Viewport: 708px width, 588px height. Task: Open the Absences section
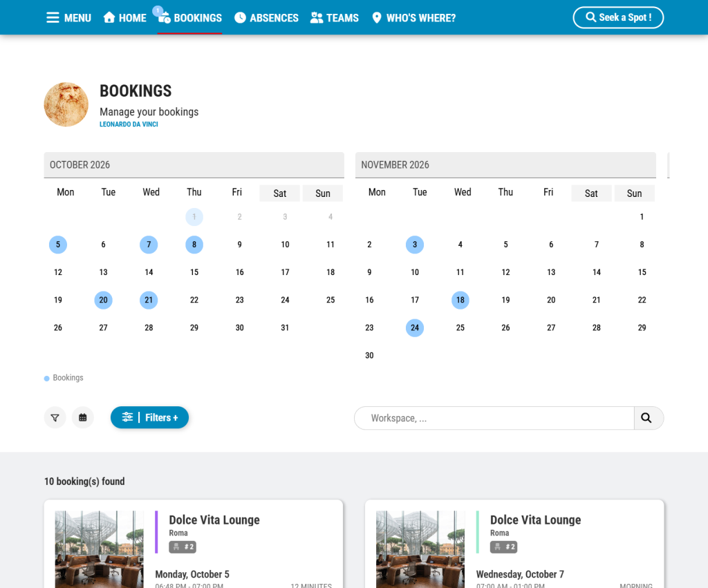[266, 18]
